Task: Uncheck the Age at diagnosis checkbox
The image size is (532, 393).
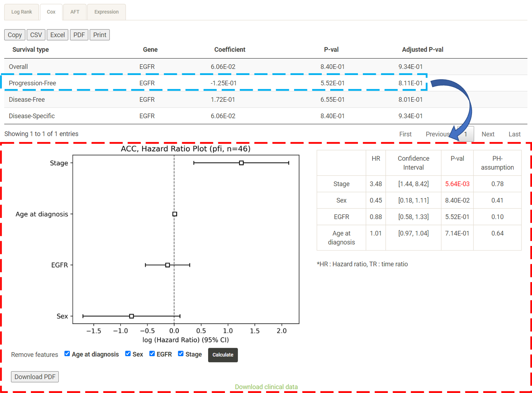Action: tap(67, 354)
